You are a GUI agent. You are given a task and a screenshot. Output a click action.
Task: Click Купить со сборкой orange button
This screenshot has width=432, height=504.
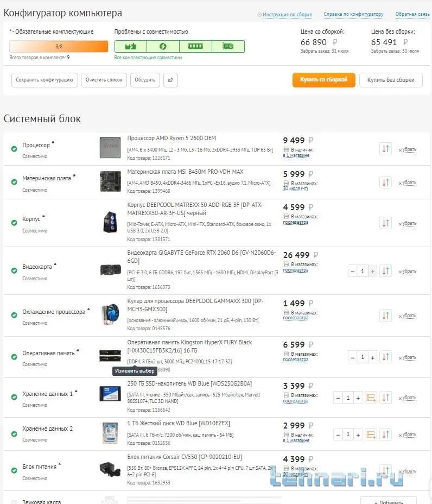point(324,80)
